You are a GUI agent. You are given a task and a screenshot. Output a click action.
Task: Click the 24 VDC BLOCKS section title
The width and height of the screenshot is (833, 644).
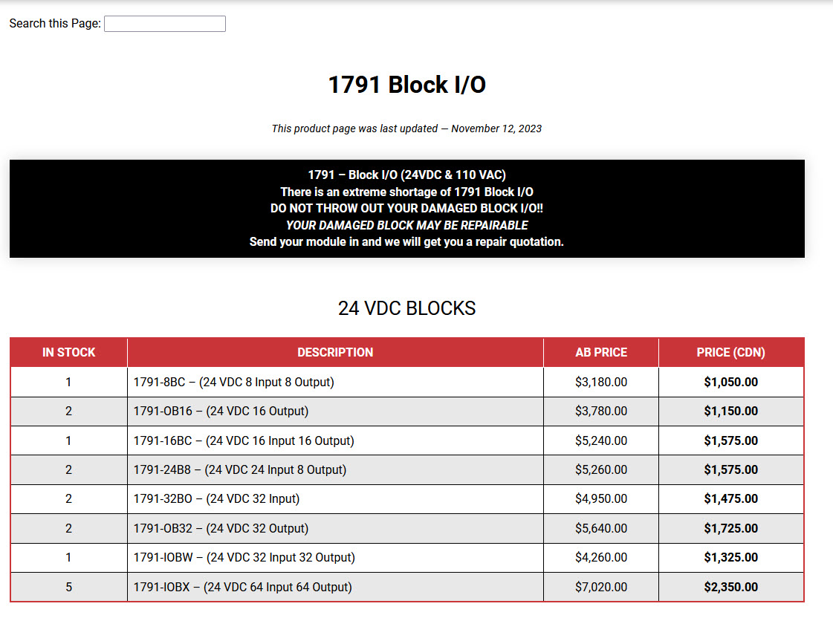coord(407,308)
